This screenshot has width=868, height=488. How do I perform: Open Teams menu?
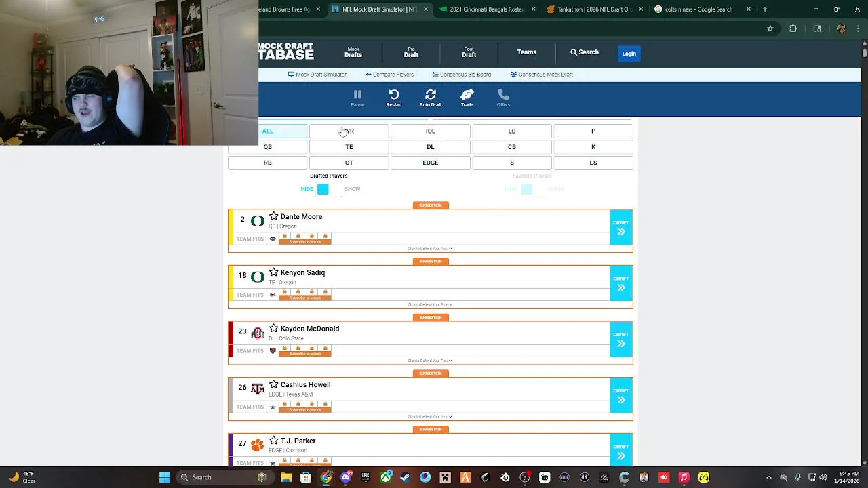coord(527,52)
